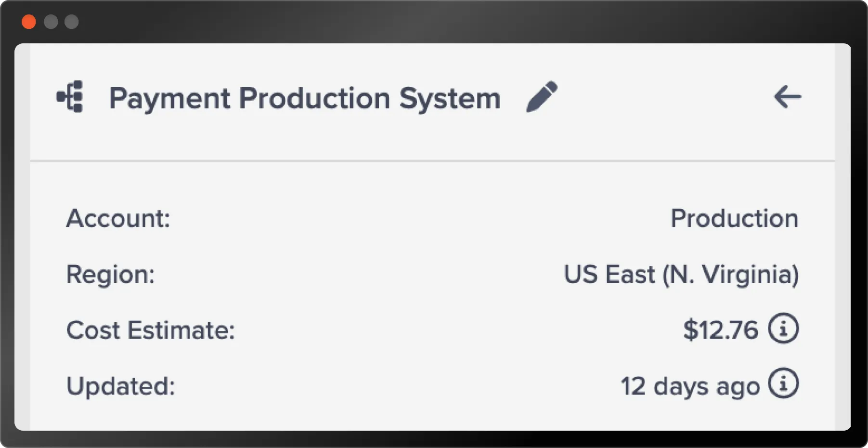Click the middle gray minimize window dot

[51, 22]
